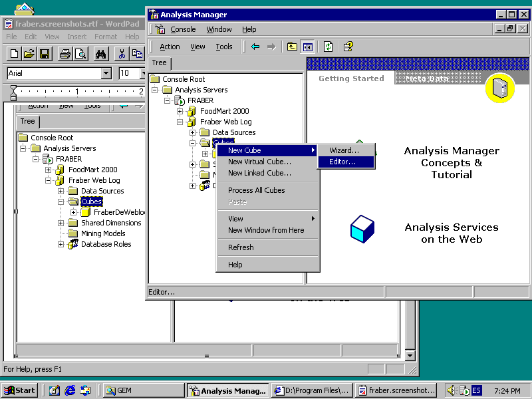The width and height of the screenshot is (532, 399).
Task: Expand the Data Sources folder under Fraber Web Log
Action: click(193, 132)
